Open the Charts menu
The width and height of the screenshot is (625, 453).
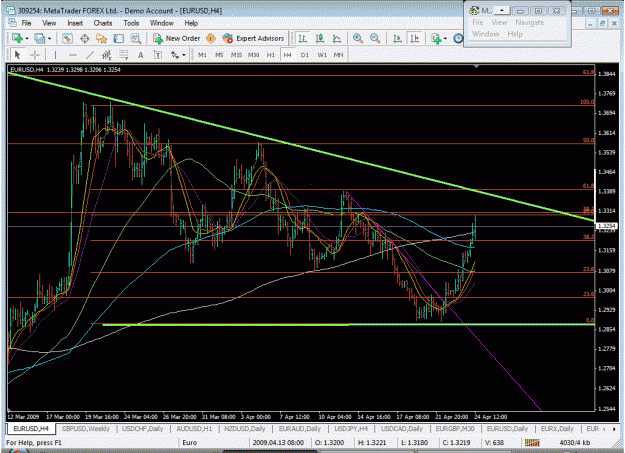103,23
